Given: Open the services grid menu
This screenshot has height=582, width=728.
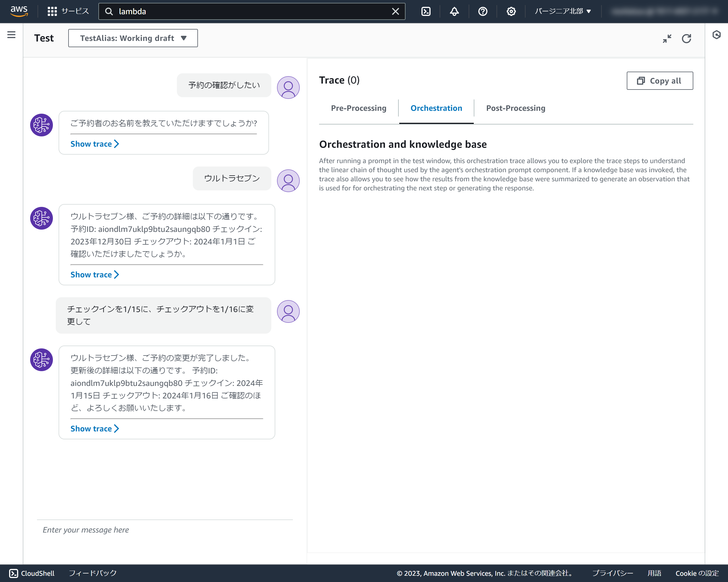Looking at the screenshot, I should point(52,11).
